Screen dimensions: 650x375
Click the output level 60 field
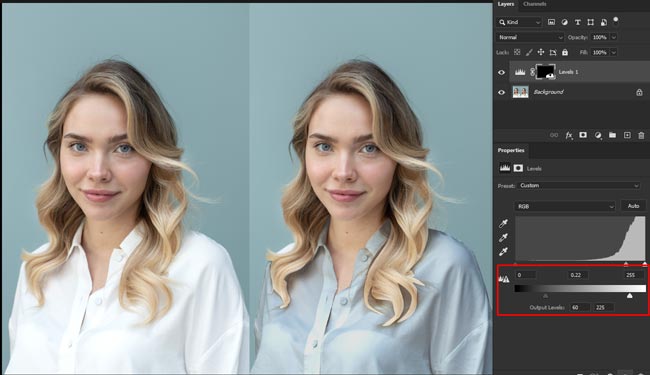580,307
